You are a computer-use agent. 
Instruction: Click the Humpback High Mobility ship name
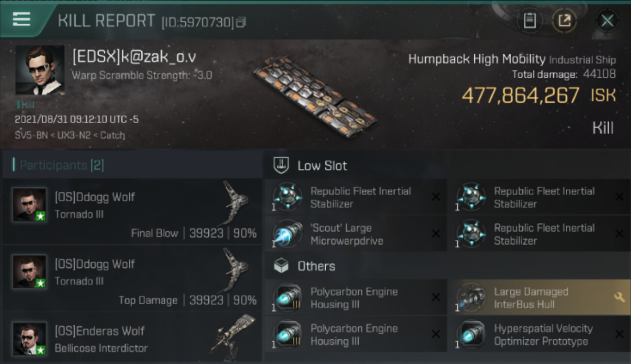pyautogui.click(x=477, y=59)
